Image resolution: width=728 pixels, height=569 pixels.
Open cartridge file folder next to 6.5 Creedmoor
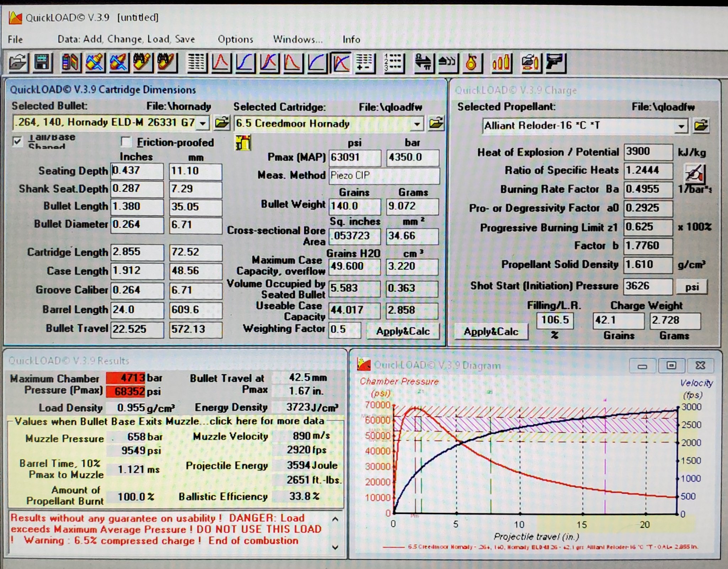(436, 124)
